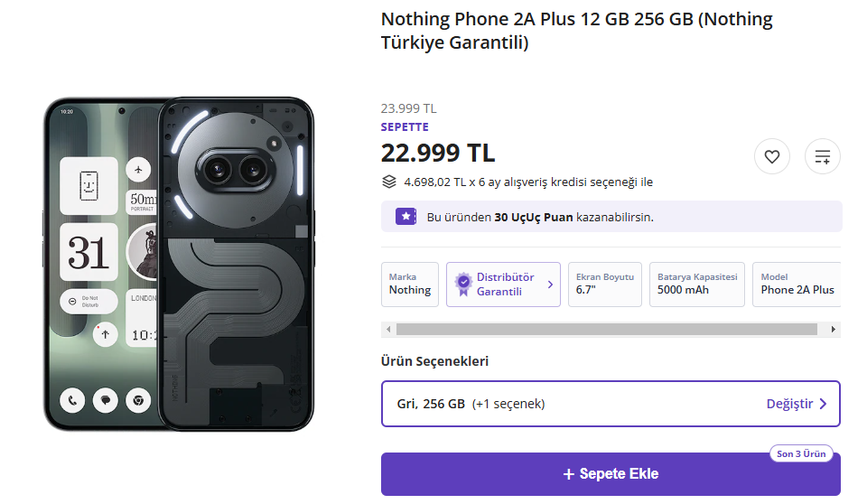Click the plus icon on Sepete Ekle
The height and width of the screenshot is (504, 867).
tap(568, 474)
